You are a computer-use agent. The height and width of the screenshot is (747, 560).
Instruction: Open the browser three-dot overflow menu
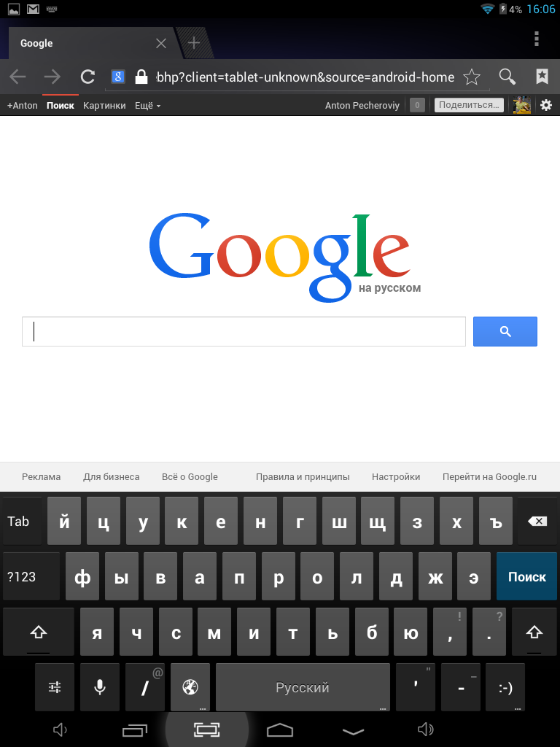[537, 39]
